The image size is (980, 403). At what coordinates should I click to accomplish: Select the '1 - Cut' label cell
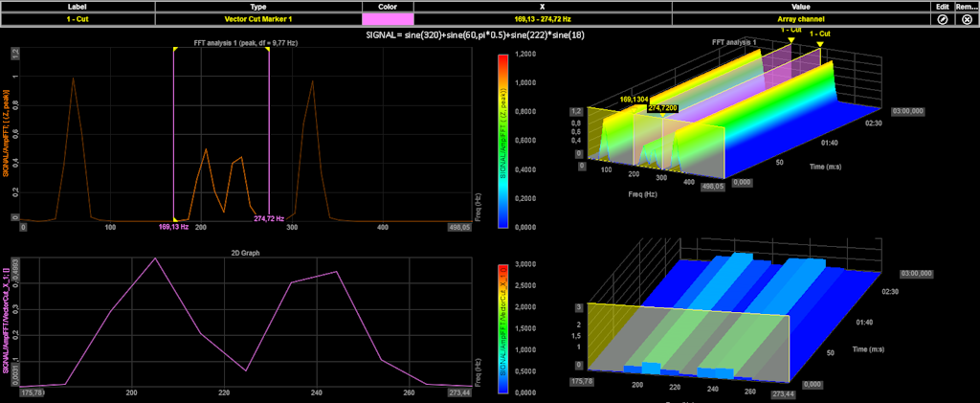click(x=78, y=19)
